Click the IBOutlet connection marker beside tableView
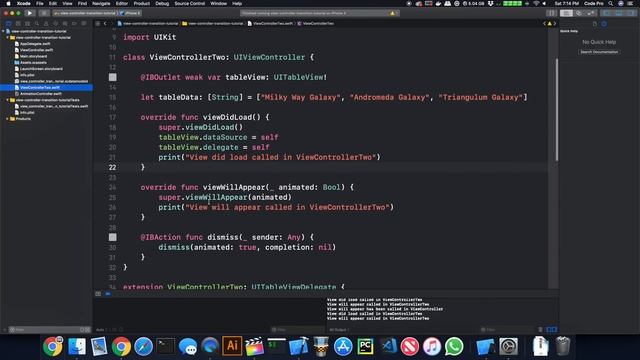Viewport: 640px width, 360px height. (x=113, y=77)
